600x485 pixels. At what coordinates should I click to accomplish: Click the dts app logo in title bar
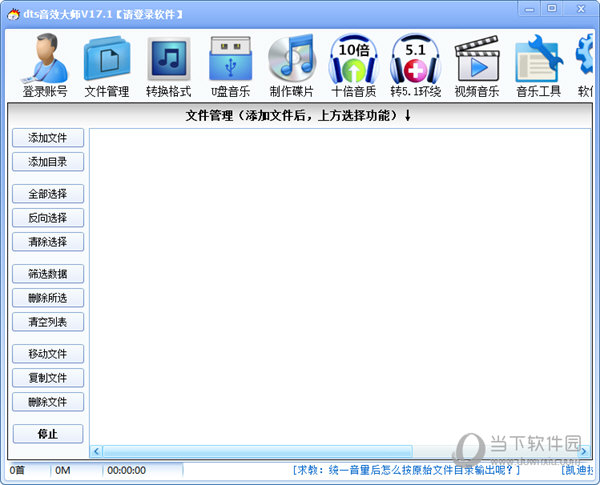point(13,15)
